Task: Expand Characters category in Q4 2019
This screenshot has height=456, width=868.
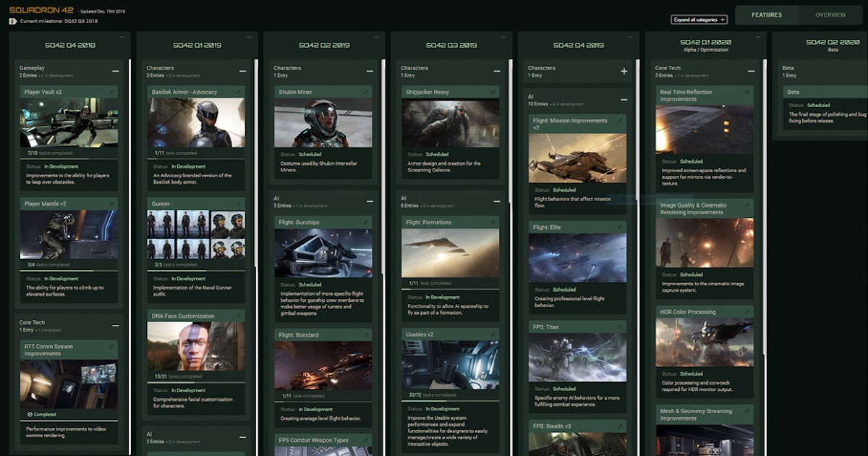Action: coord(624,71)
